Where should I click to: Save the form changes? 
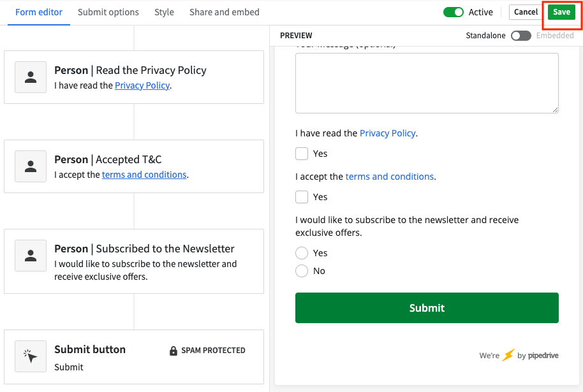(x=561, y=12)
